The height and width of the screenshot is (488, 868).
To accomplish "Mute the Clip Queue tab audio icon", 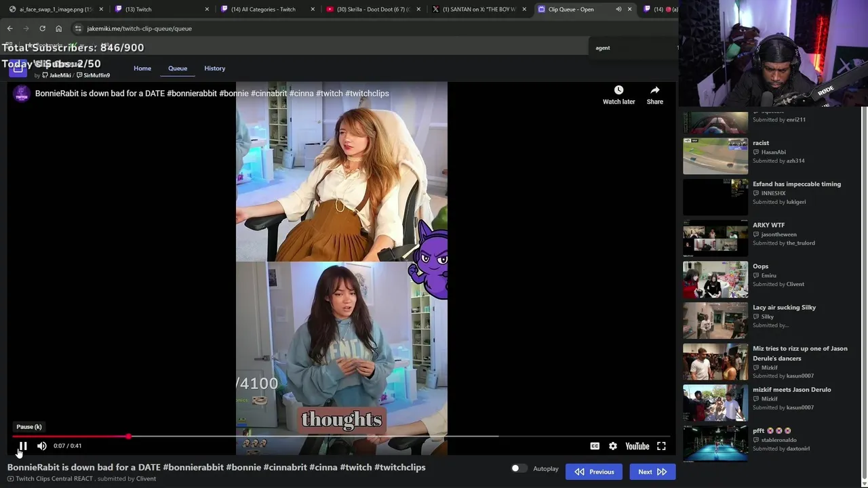I will point(618,9).
